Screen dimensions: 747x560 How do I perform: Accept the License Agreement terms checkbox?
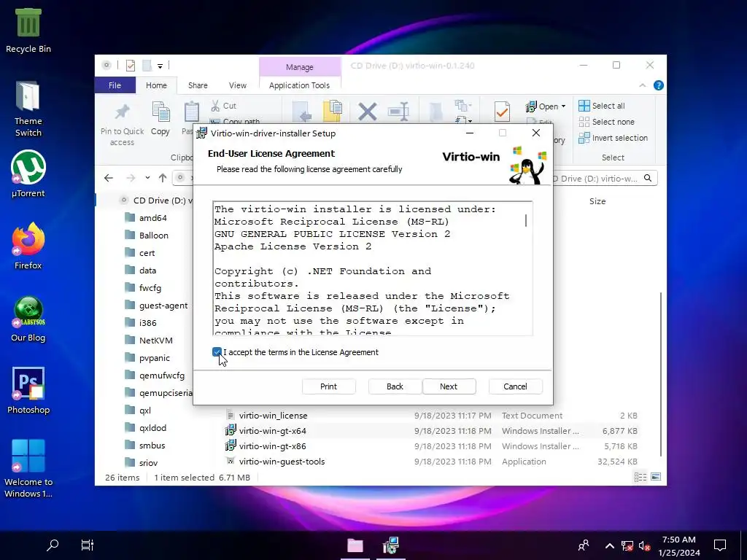click(217, 352)
